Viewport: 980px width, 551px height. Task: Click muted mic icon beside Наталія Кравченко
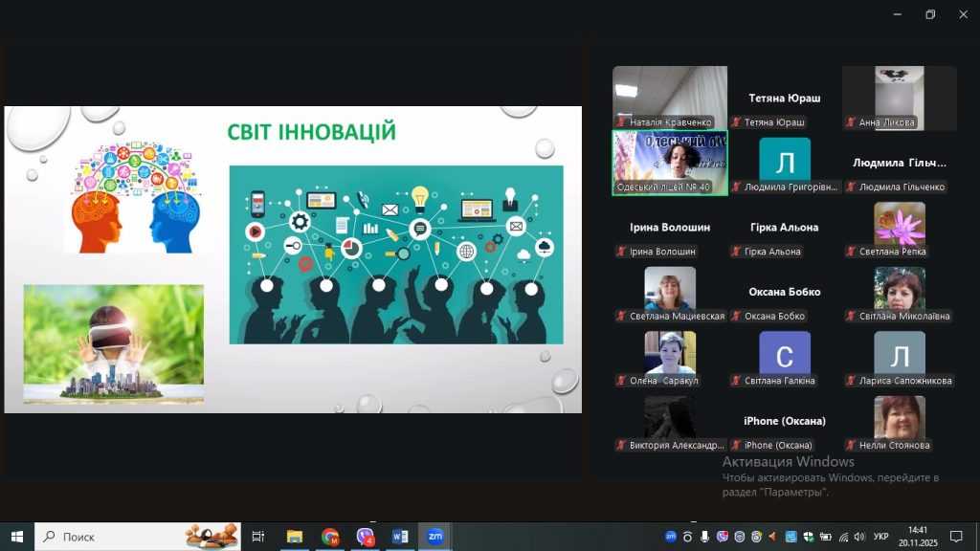(621, 122)
